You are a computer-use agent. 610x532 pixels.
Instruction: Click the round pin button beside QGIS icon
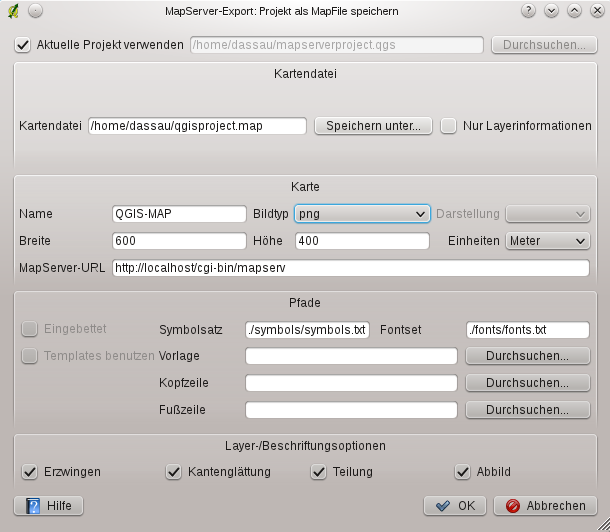point(35,11)
